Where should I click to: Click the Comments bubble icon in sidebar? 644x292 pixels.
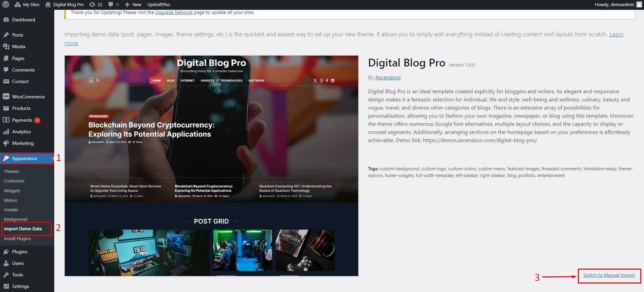[6, 70]
